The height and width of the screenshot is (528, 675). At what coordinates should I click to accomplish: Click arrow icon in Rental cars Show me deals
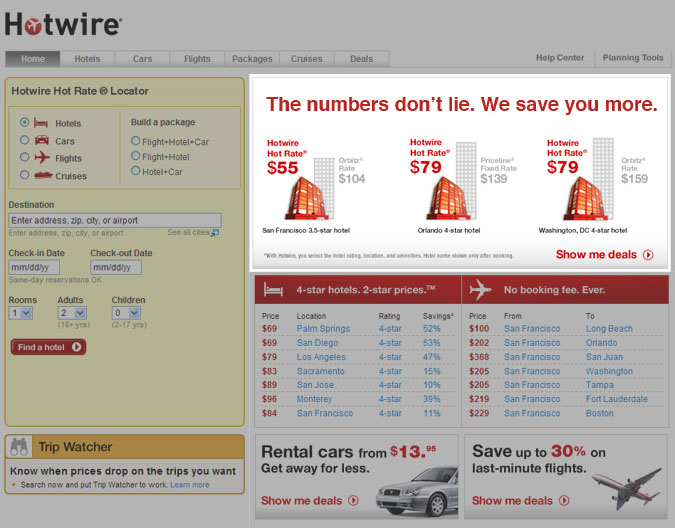(353, 500)
